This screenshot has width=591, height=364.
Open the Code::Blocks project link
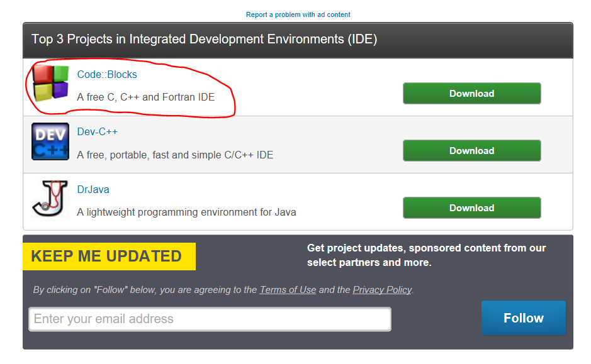[x=107, y=75]
